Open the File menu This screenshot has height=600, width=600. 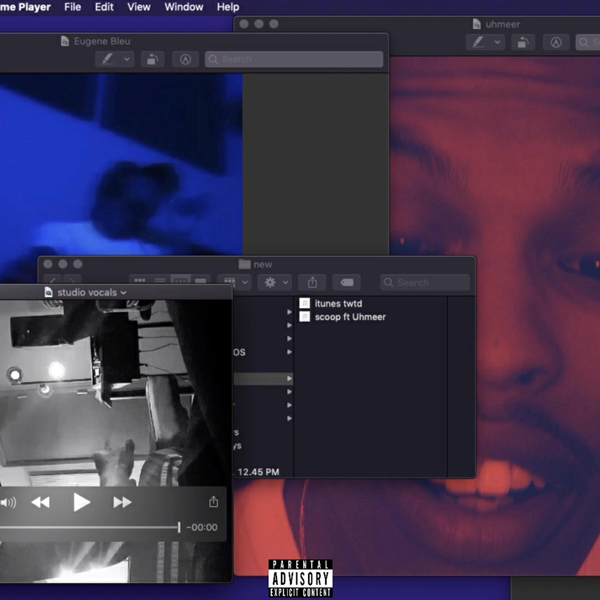click(72, 7)
